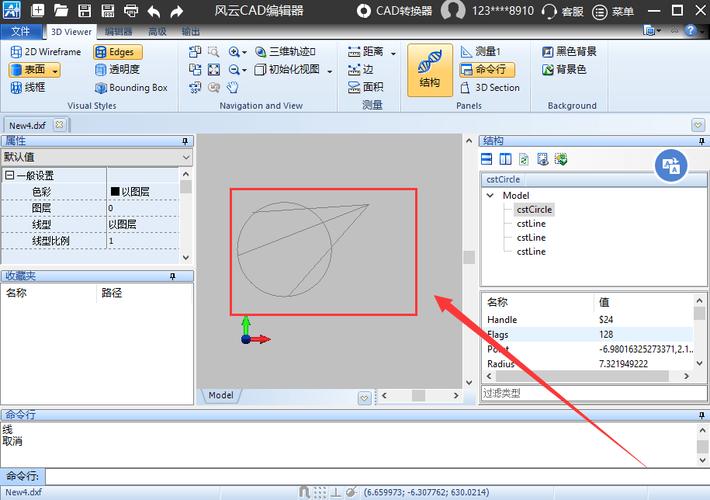Switch to the 高级 ribbon tab
Screen dimensions: 710x500
157,32
